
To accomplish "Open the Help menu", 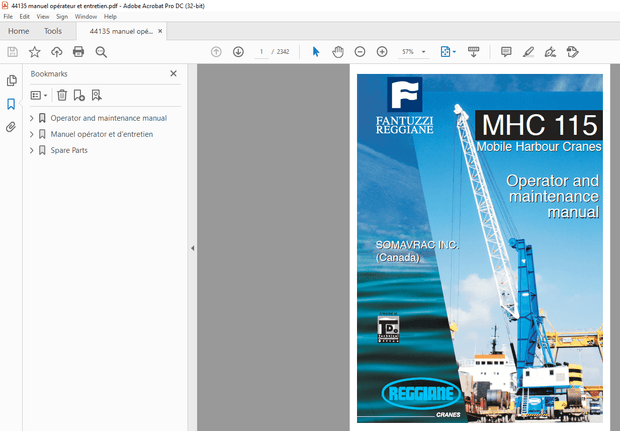I will pyautogui.click(x=110, y=17).
